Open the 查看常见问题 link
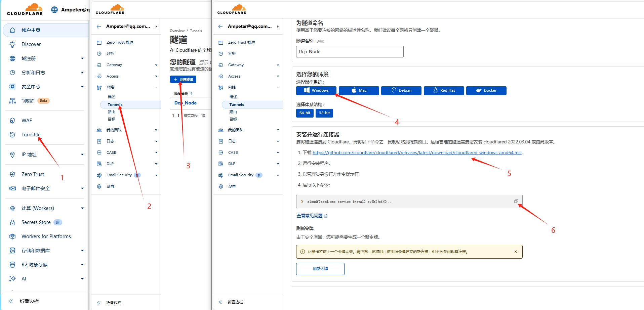 [310, 216]
